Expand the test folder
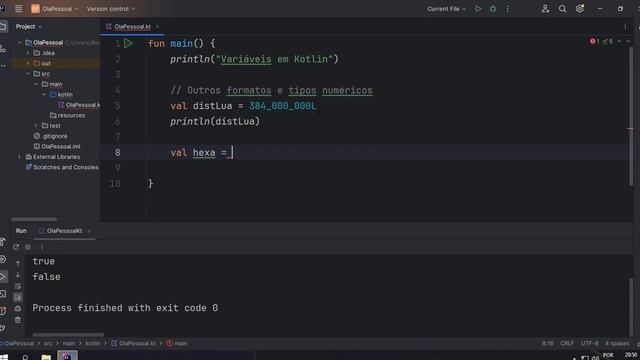Image resolution: width=640 pixels, height=360 pixels. tap(36, 126)
